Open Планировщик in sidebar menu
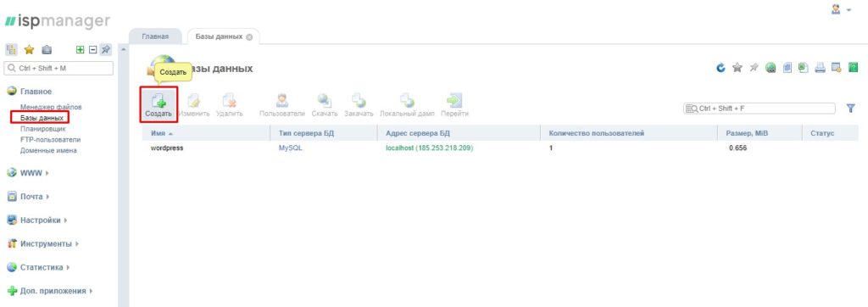 (42, 129)
